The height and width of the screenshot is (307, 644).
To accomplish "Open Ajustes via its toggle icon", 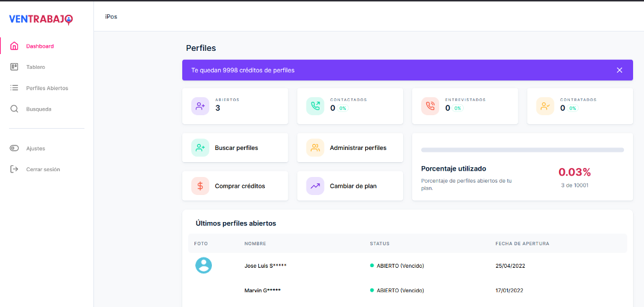I will click(x=14, y=149).
